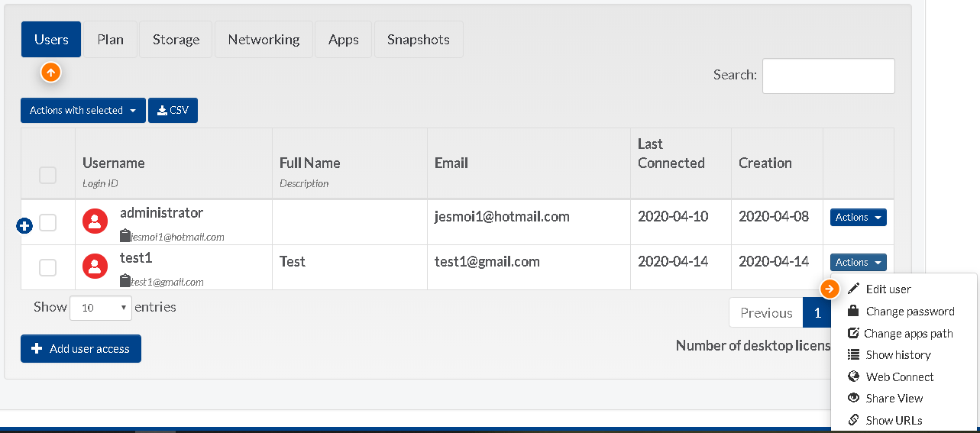Image resolution: width=980 pixels, height=433 pixels.
Task: Click the clipboard icon next to test1@gmail.com login ID
Action: click(125, 281)
